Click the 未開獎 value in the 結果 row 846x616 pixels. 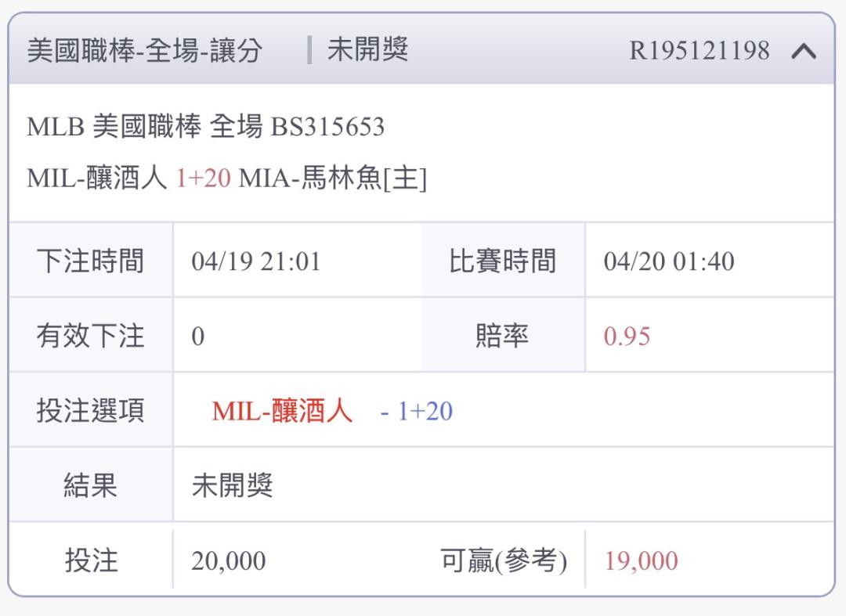(232, 486)
